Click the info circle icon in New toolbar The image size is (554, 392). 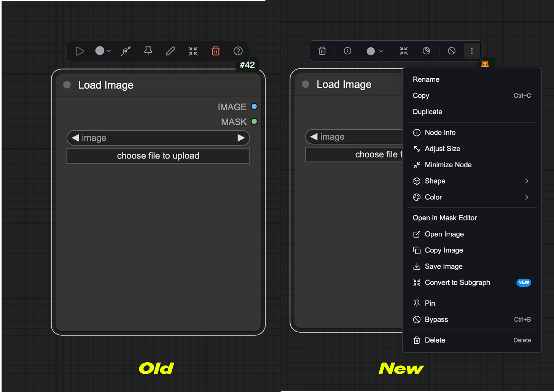point(347,51)
